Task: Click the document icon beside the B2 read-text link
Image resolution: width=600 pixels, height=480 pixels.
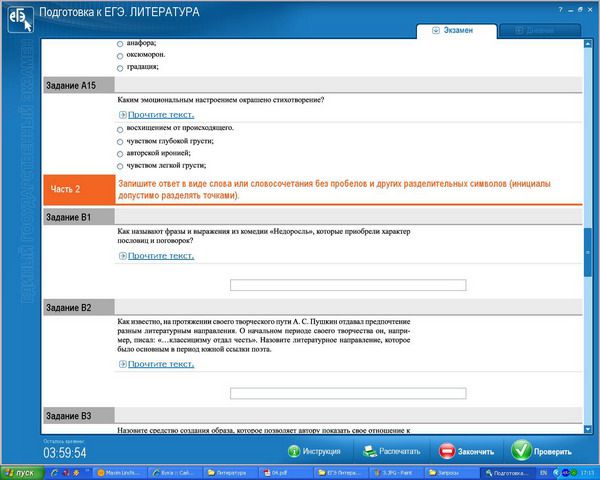Action: [122, 364]
